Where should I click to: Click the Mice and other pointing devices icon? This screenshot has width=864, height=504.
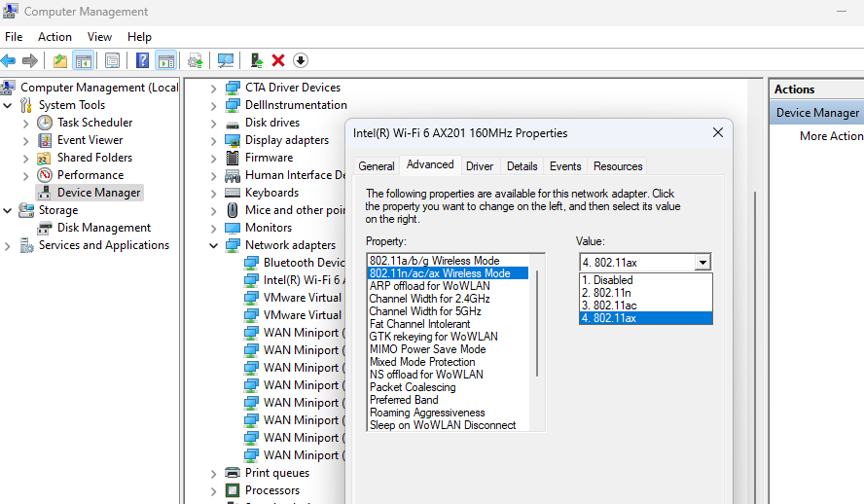click(x=233, y=210)
